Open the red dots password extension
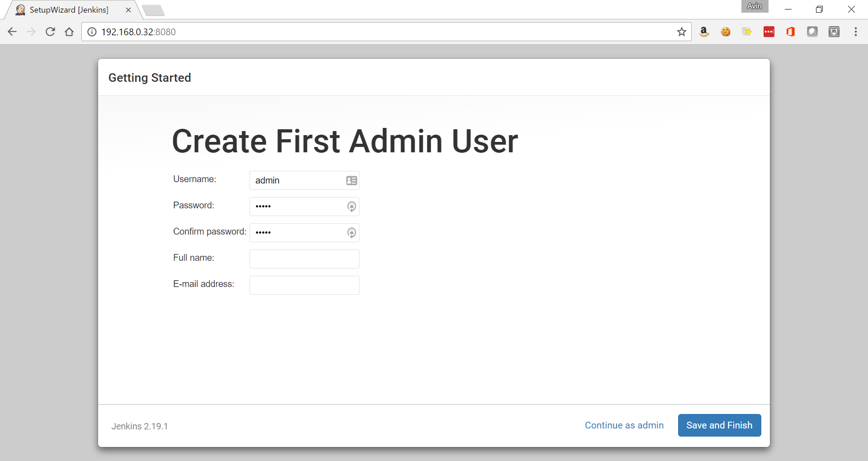Viewport: 868px width, 461px height. (769, 32)
